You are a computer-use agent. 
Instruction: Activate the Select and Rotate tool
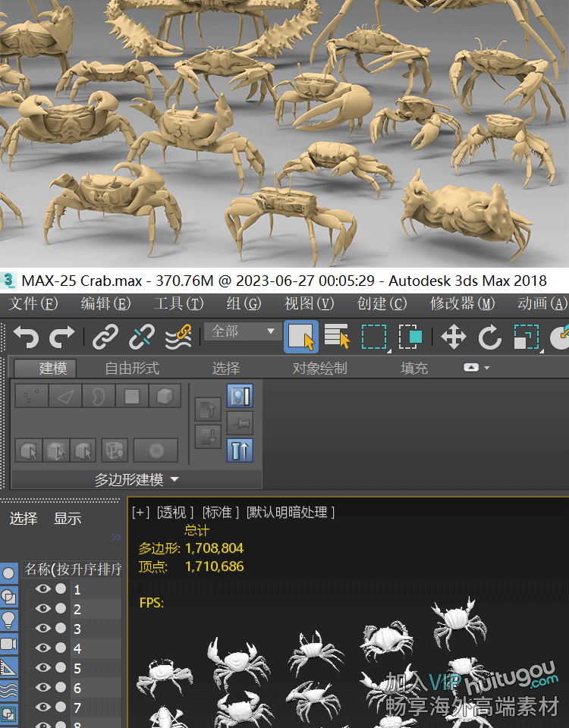[x=489, y=337]
